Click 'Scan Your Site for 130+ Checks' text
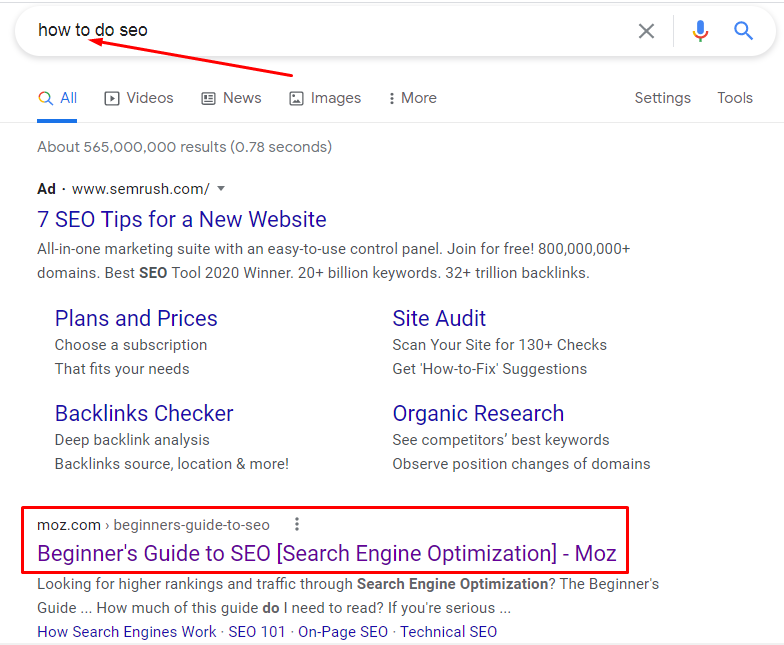 point(500,345)
